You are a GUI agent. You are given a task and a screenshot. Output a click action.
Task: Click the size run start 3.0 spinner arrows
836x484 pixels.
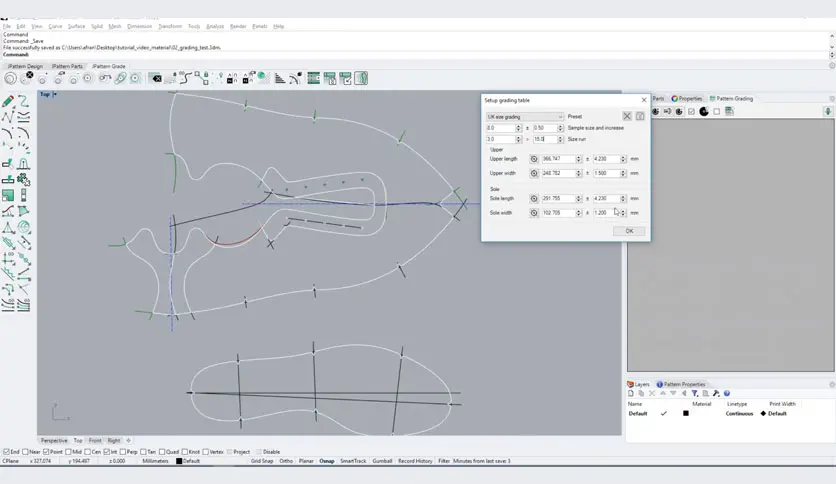coord(518,139)
